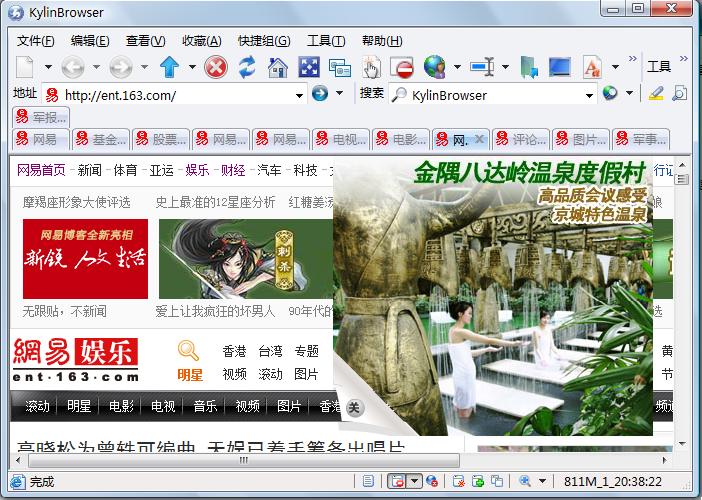The width and height of the screenshot is (702, 500).
Task: Switch to the 基金 tab
Action: pos(101,139)
